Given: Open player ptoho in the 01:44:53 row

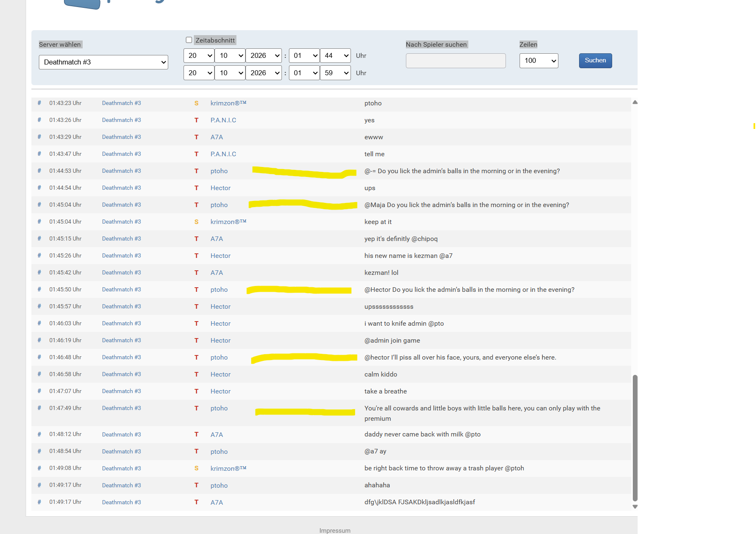Looking at the screenshot, I should click(x=219, y=171).
